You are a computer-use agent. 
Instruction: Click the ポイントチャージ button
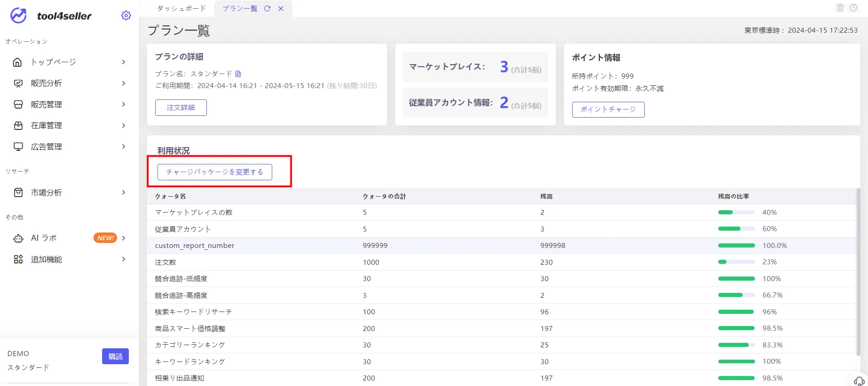click(x=608, y=109)
